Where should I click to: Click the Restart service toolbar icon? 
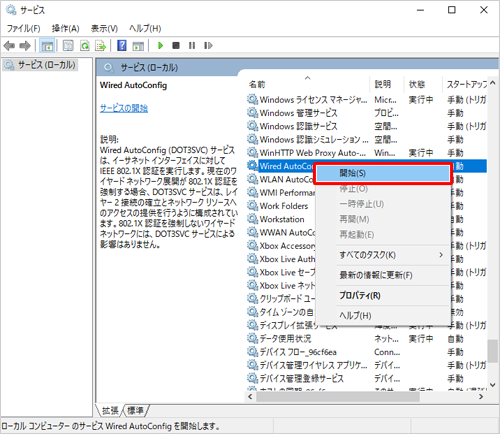208,45
